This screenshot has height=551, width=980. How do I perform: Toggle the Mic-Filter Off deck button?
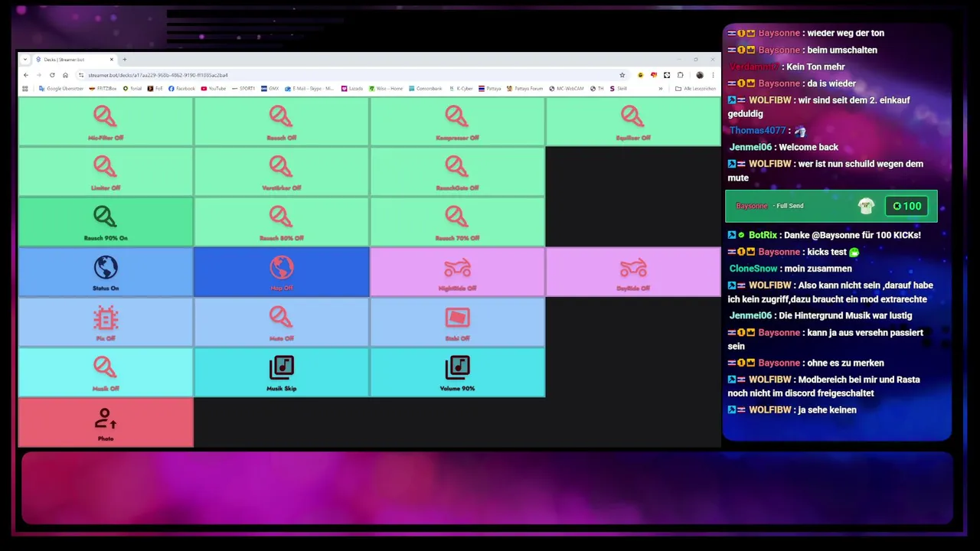pyautogui.click(x=106, y=121)
